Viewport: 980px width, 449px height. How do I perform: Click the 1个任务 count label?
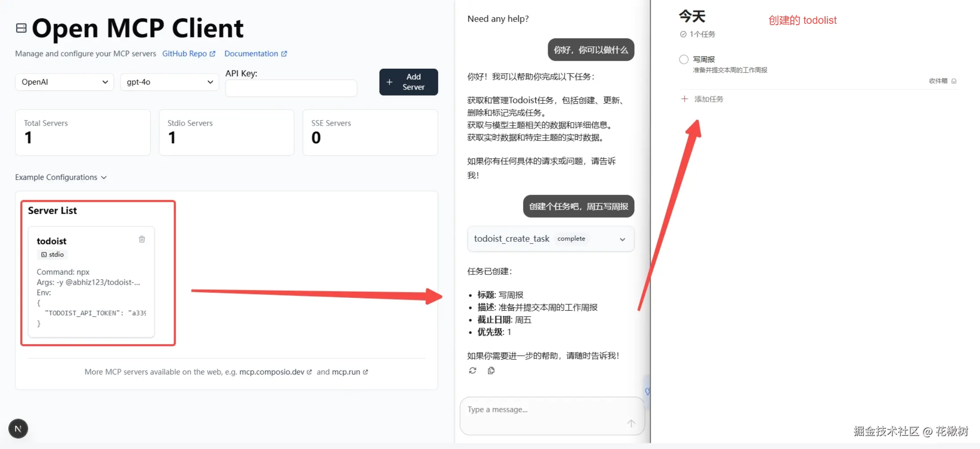tap(703, 34)
